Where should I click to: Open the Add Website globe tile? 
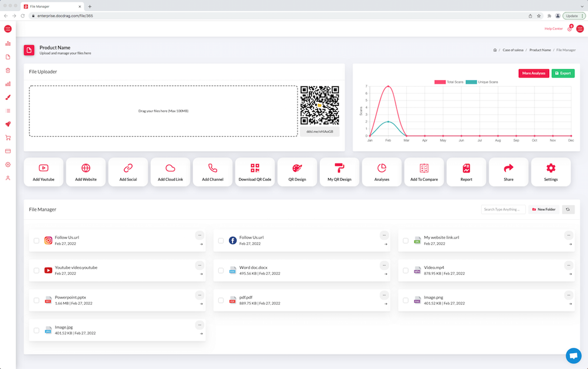tap(86, 172)
